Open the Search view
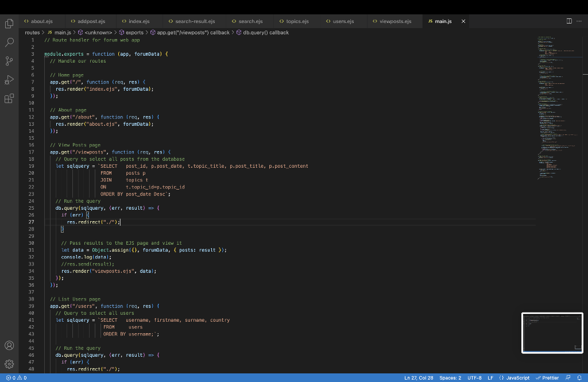This screenshot has width=588, height=382. (9, 43)
